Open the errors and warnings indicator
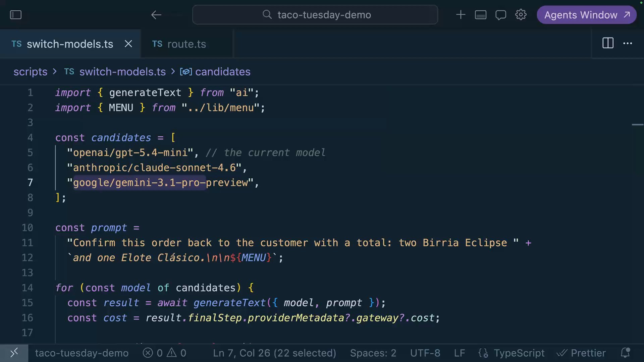This screenshot has height=362, width=644. tap(164, 353)
